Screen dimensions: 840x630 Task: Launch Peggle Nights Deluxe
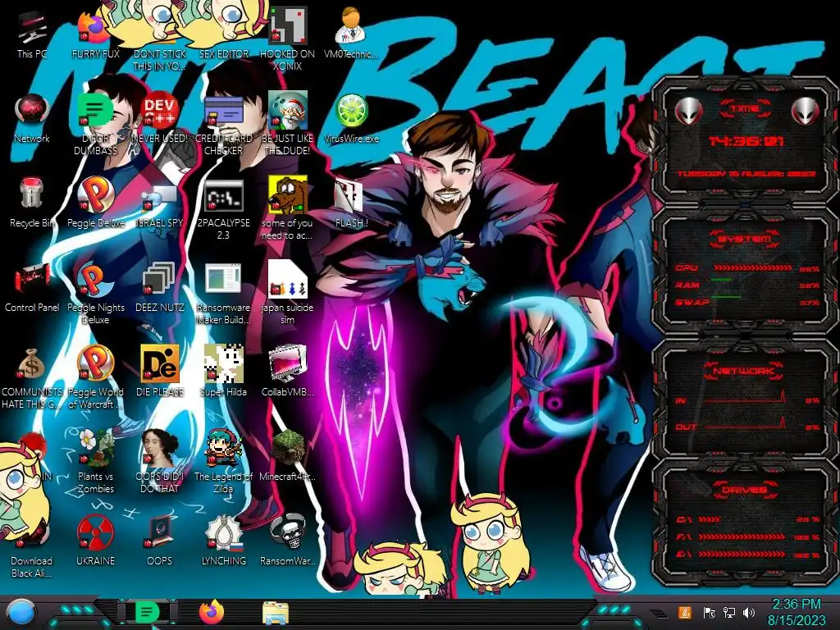(95, 280)
